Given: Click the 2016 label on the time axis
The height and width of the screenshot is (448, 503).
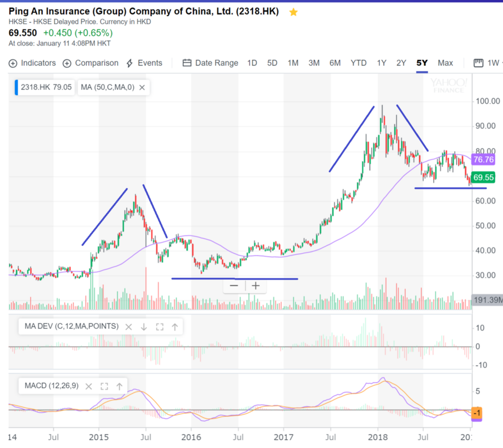Looking at the screenshot, I should (x=191, y=437).
